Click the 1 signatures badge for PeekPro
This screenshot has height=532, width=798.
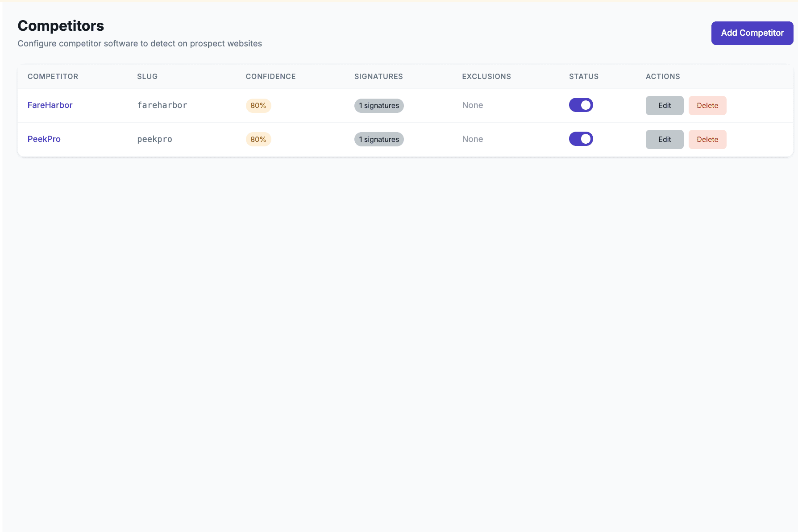click(378, 139)
